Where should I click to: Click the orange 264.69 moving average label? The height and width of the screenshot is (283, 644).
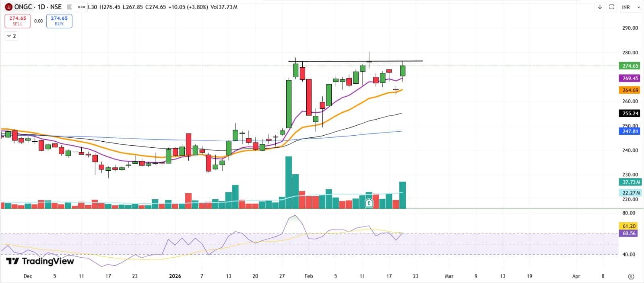click(x=629, y=90)
